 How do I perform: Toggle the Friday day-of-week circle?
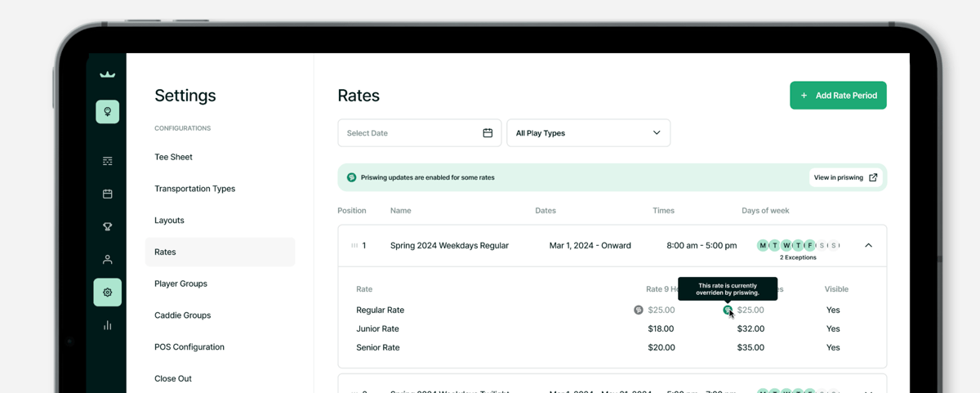coord(810,245)
